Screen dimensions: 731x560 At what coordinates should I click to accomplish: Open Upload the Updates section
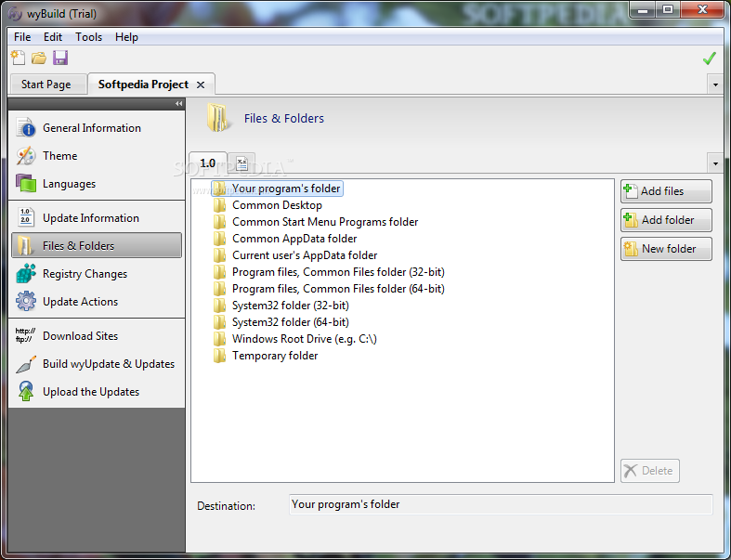tap(97, 392)
